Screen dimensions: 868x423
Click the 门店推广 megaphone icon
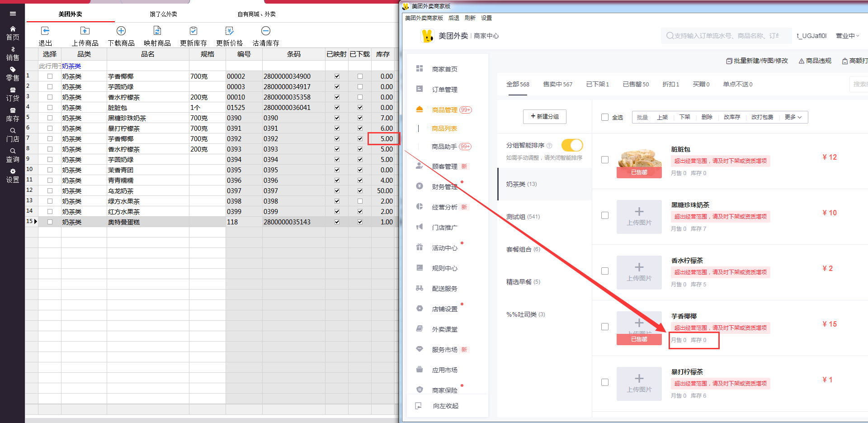point(420,227)
